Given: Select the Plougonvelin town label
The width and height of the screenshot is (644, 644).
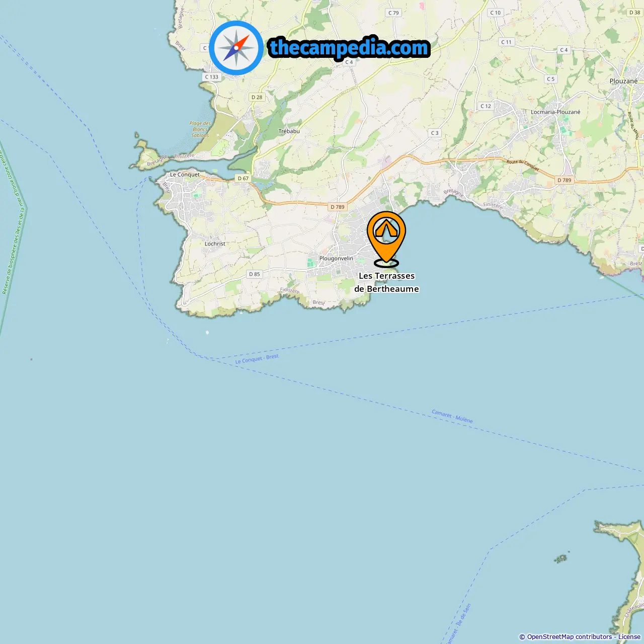Looking at the screenshot, I should [x=336, y=258].
